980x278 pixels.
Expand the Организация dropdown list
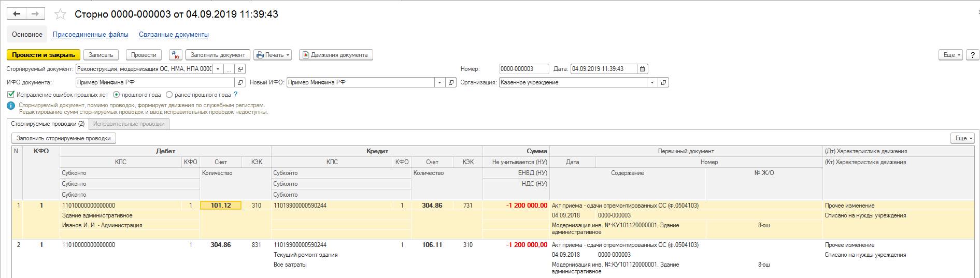[x=651, y=82]
